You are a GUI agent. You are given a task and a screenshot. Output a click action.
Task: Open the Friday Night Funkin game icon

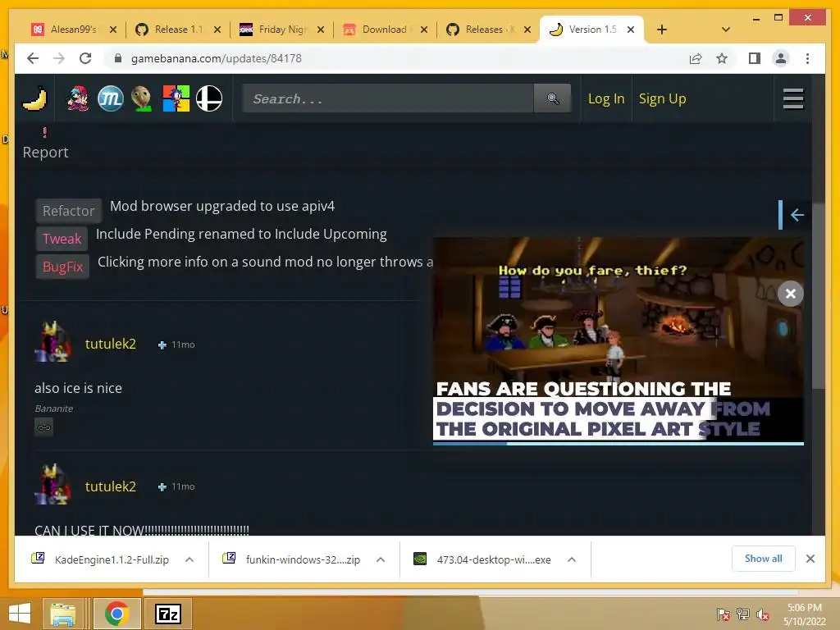click(x=78, y=98)
